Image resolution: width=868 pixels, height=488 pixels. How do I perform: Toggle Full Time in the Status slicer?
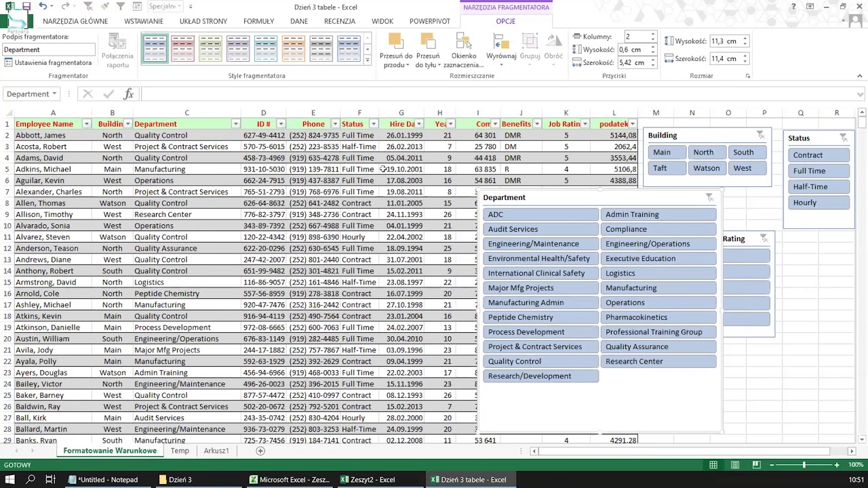click(818, 171)
